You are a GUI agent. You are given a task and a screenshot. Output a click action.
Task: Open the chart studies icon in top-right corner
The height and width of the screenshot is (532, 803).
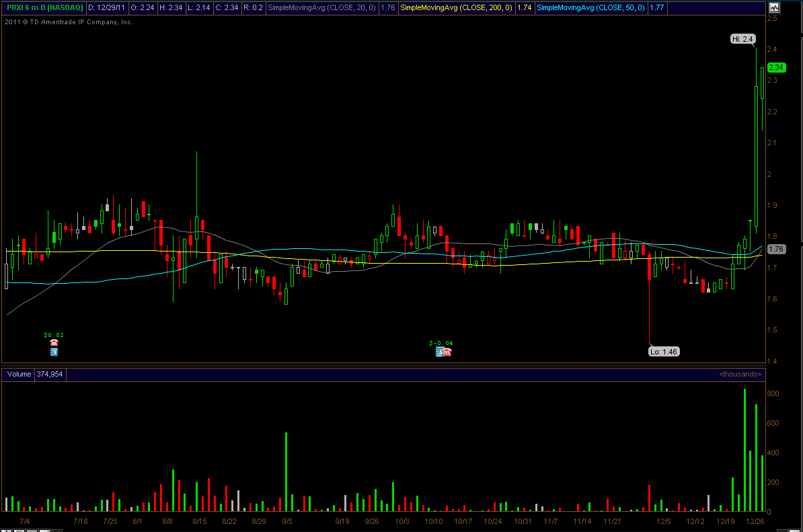[774, 7]
